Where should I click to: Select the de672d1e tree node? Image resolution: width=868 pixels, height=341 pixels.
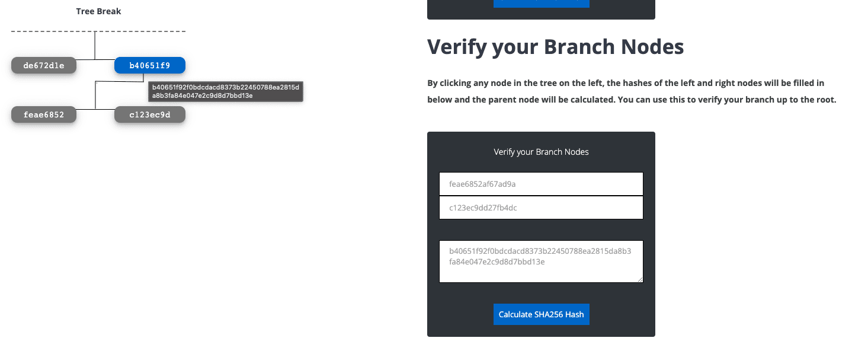(x=43, y=65)
